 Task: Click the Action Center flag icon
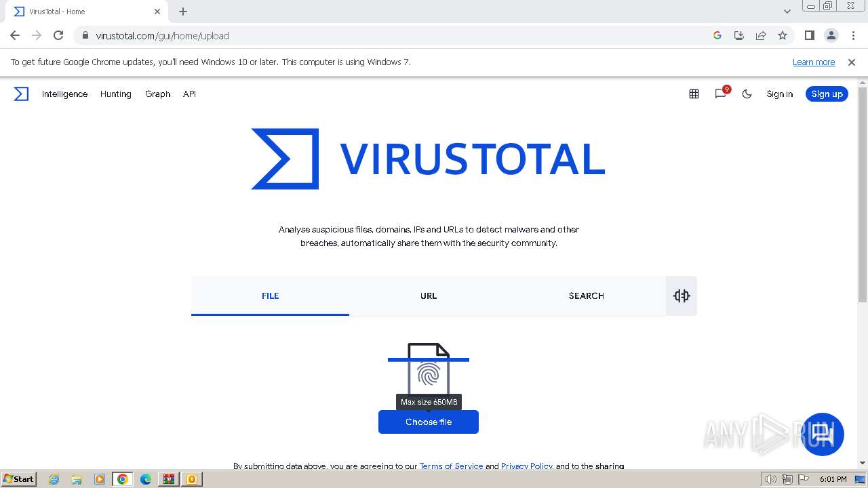(x=804, y=479)
